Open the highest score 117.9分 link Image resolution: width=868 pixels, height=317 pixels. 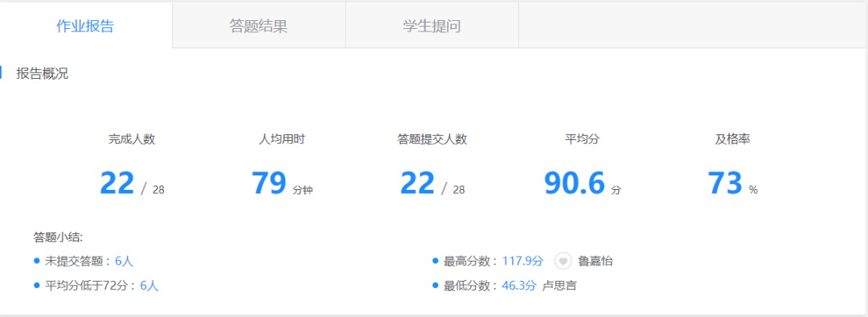click(523, 261)
